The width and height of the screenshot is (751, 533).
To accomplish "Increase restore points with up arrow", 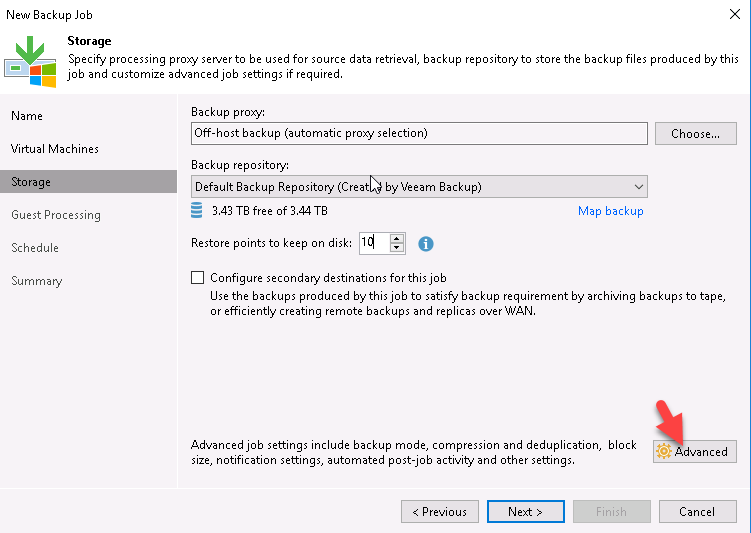I will [x=397, y=238].
